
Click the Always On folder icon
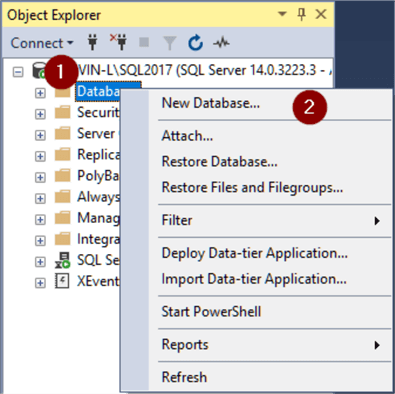point(63,197)
